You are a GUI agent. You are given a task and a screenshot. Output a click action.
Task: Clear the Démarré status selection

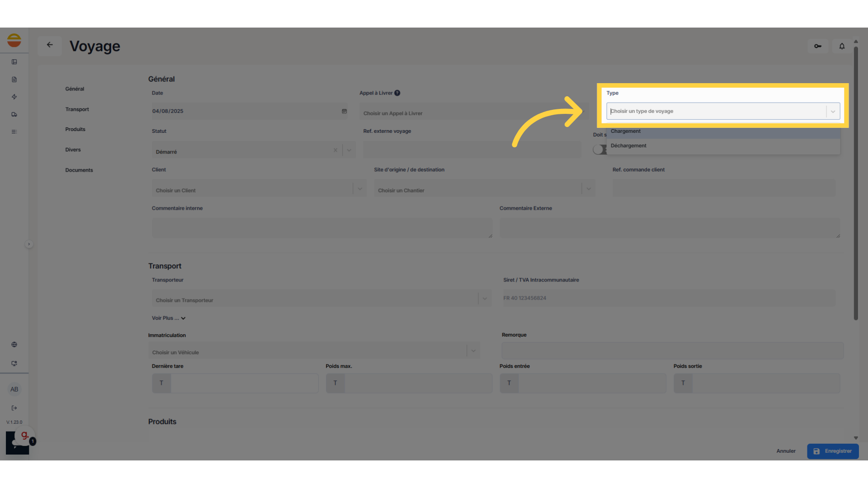(x=335, y=150)
